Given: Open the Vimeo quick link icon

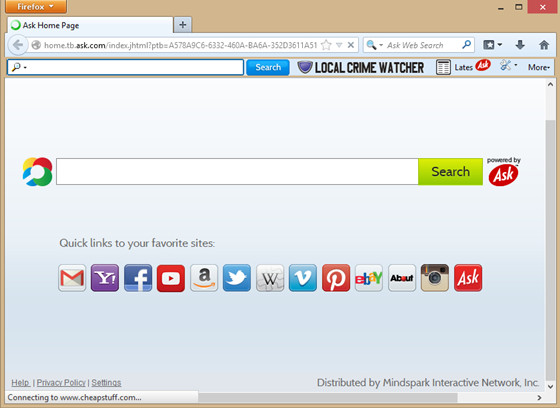Looking at the screenshot, I should [302, 278].
